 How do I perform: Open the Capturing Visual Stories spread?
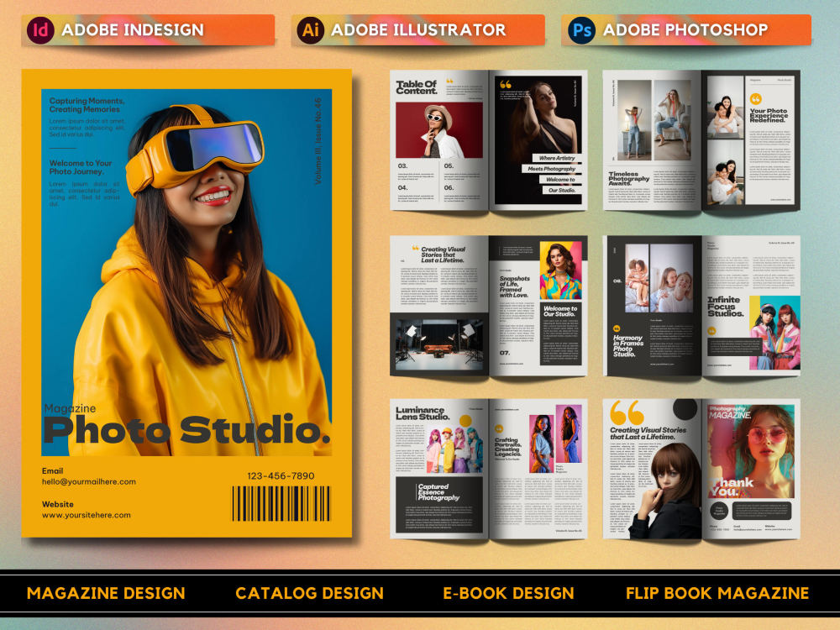[x=489, y=306]
